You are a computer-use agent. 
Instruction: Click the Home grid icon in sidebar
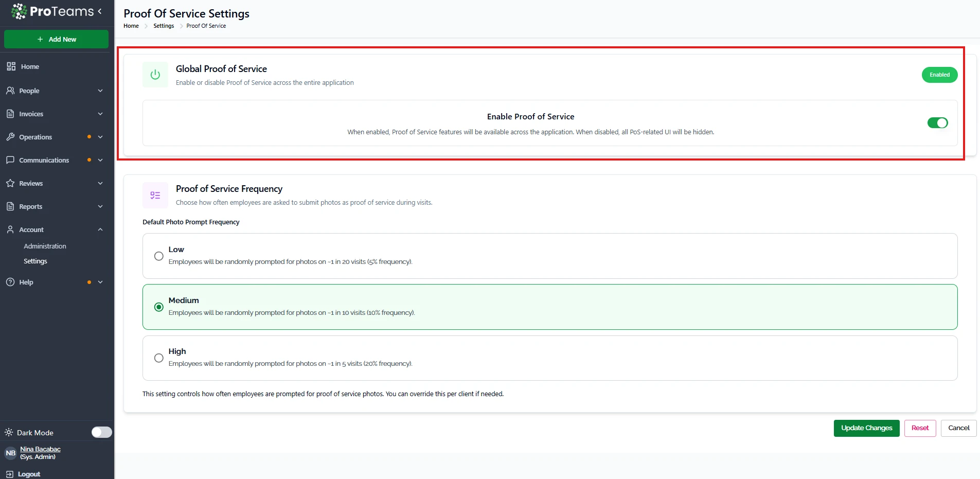point(11,66)
